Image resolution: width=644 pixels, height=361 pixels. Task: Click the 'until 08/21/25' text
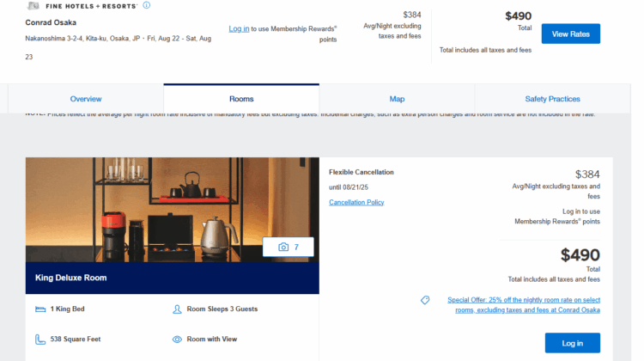tap(349, 187)
